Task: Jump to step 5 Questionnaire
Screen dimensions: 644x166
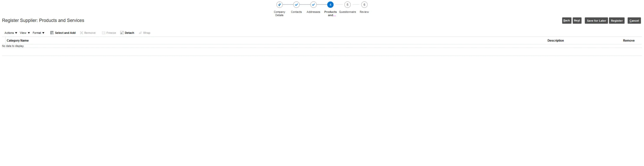Action: 347,5
